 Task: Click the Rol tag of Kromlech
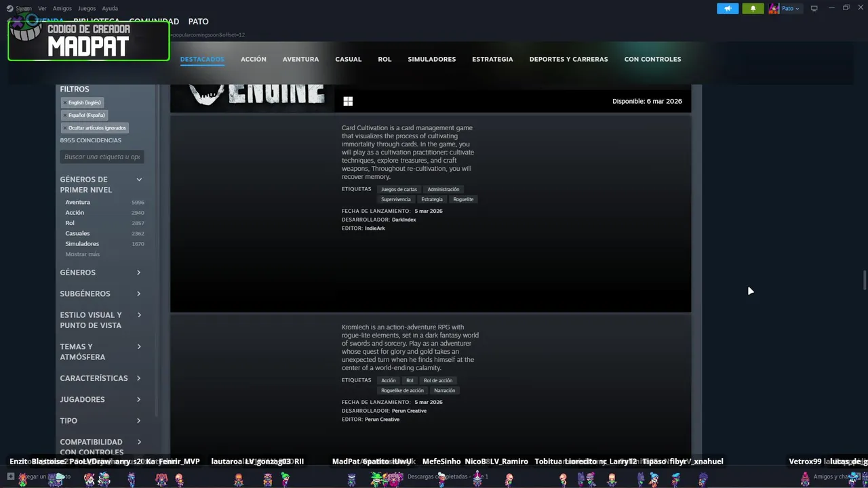tap(410, 380)
